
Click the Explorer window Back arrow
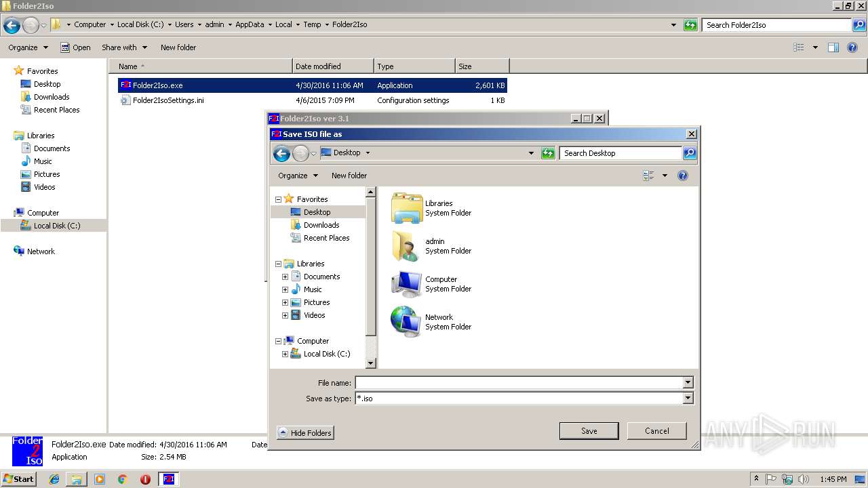pyautogui.click(x=12, y=25)
